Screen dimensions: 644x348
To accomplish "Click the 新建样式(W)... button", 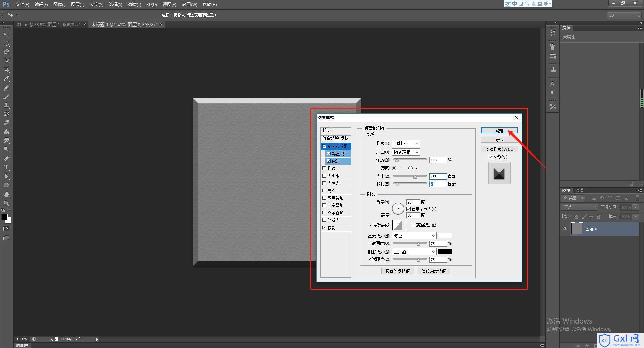I will click(x=499, y=149).
